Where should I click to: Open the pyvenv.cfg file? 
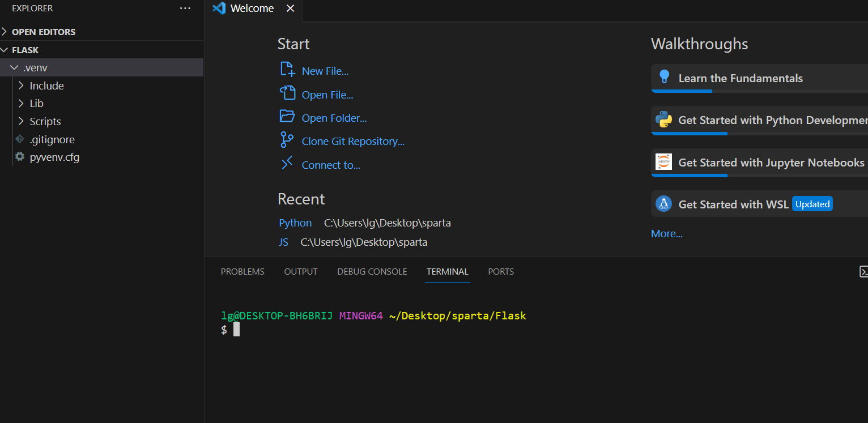tap(102, 157)
